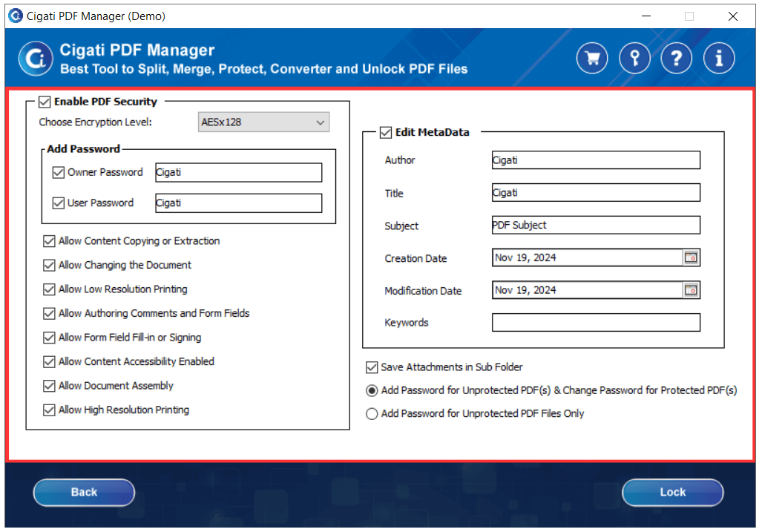Select Add Password and Change Password option

tap(372, 390)
